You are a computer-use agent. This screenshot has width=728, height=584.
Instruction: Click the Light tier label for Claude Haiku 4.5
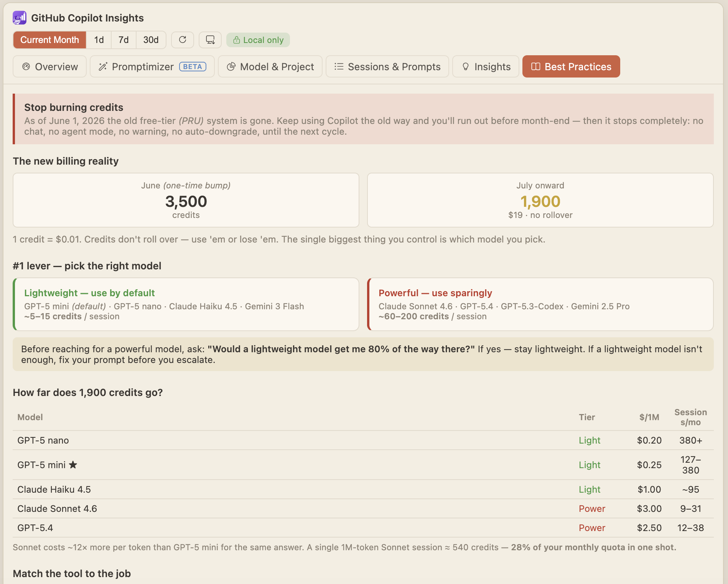click(590, 489)
